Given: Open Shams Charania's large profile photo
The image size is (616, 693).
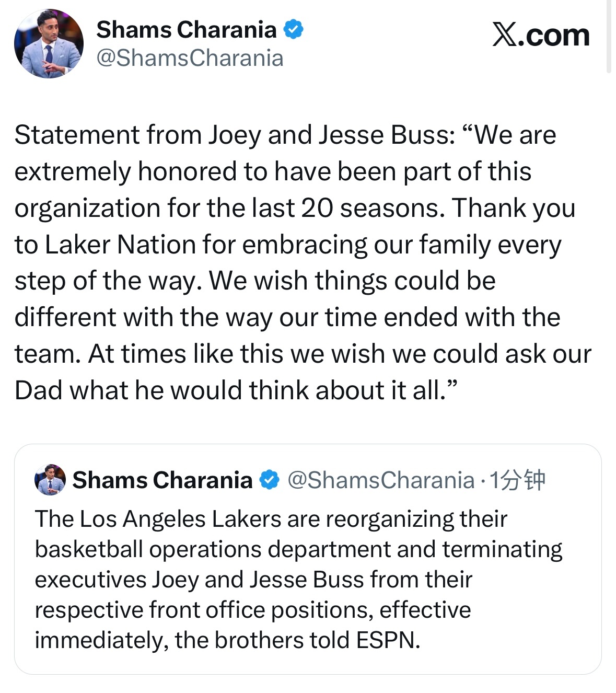Looking at the screenshot, I should [x=49, y=44].
